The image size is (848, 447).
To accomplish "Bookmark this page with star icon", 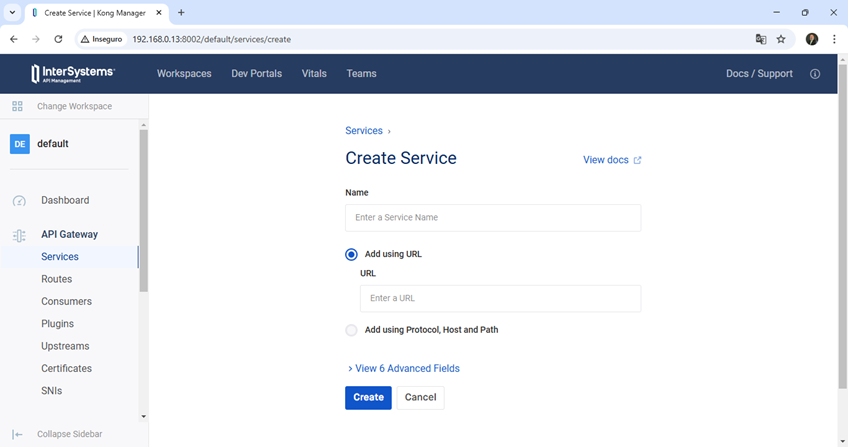I will (x=781, y=39).
